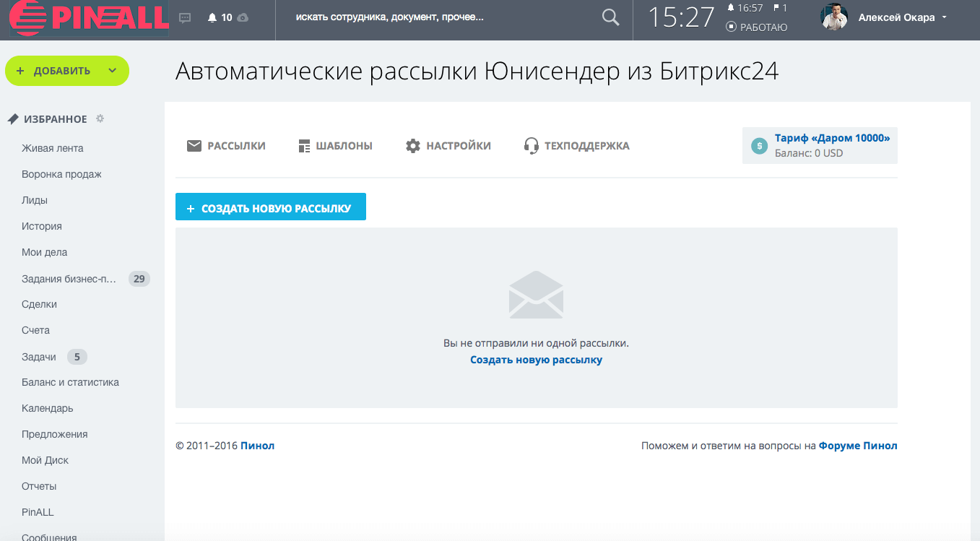Open the Тариф «Даром 10000» link
This screenshot has height=541, width=980.
pos(832,138)
